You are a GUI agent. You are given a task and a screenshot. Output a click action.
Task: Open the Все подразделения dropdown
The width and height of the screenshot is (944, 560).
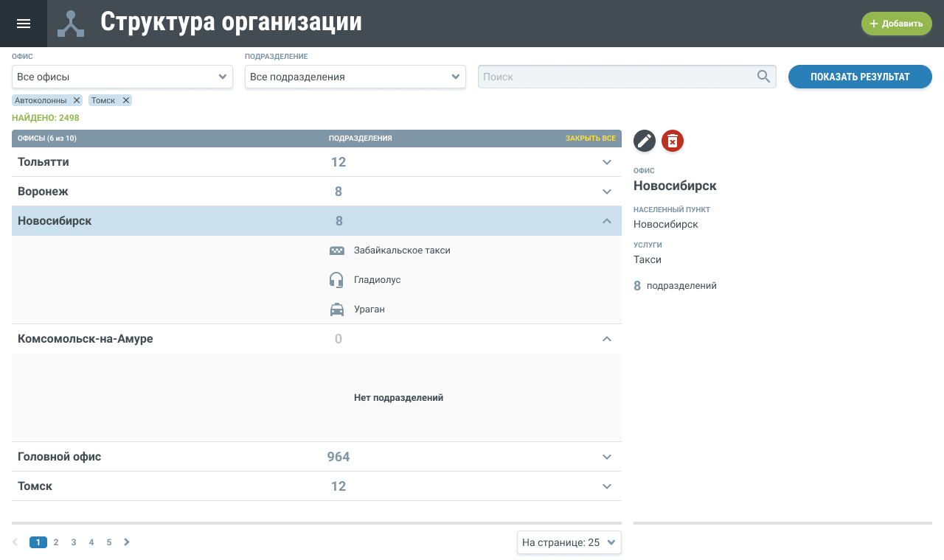point(355,77)
